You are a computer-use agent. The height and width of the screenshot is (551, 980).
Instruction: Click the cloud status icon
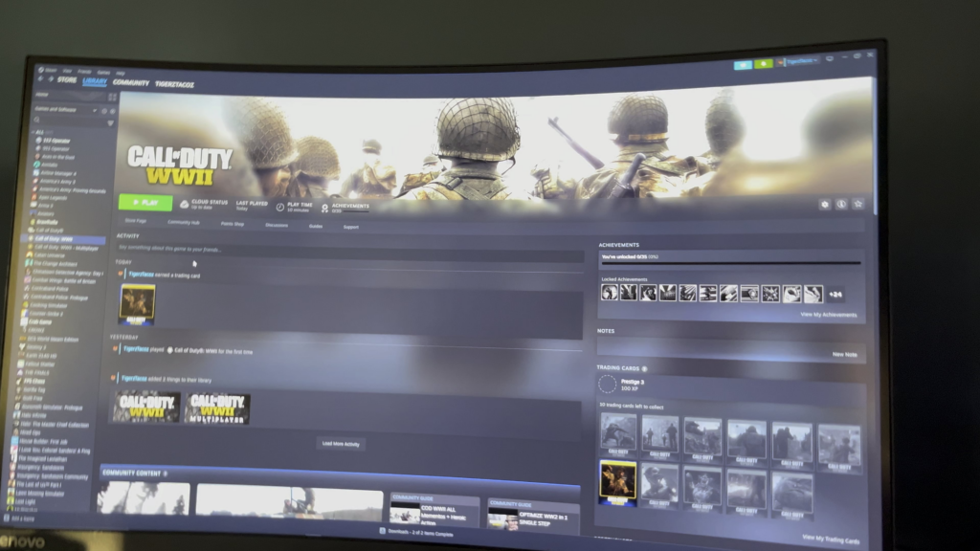click(x=185, y=205)
